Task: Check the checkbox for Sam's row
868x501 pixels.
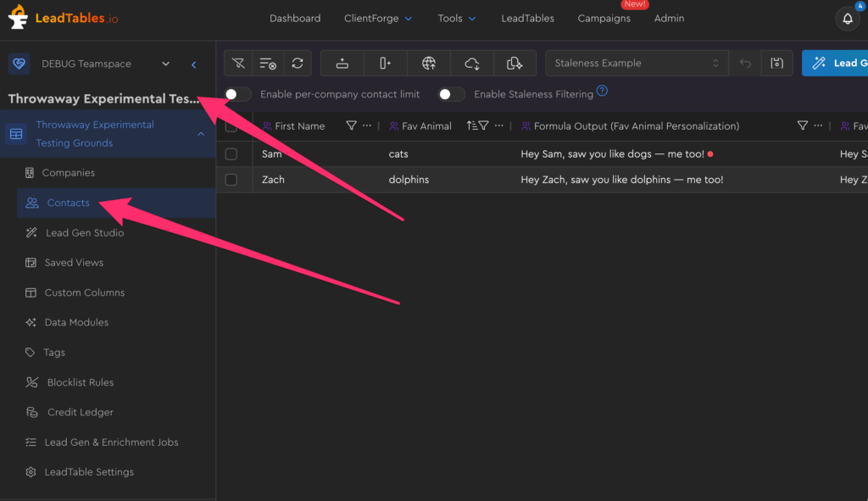Action: (231, 154)
